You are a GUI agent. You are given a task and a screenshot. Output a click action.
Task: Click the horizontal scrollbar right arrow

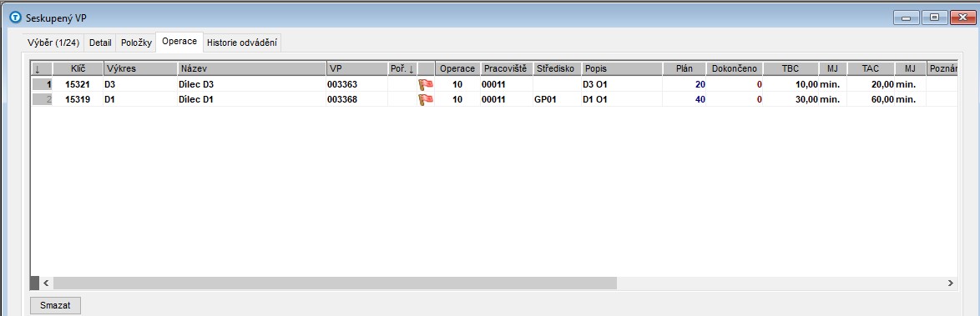click(951, 283)
